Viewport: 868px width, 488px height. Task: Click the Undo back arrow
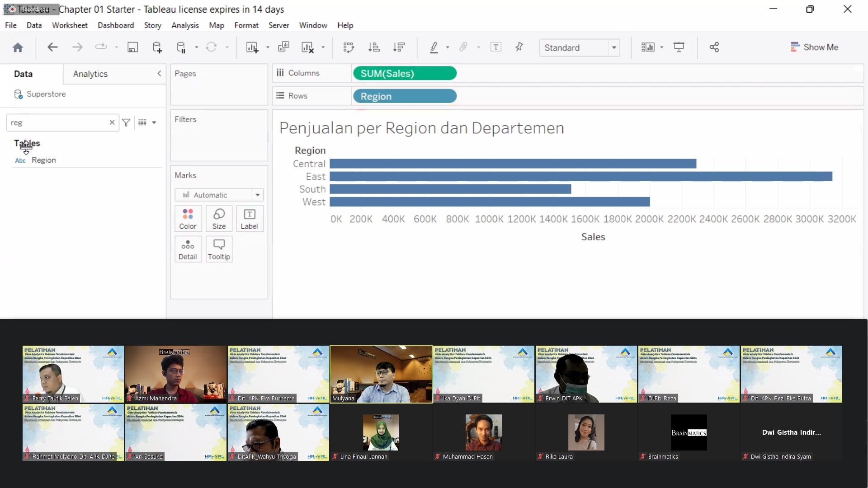tap(52, 47)
